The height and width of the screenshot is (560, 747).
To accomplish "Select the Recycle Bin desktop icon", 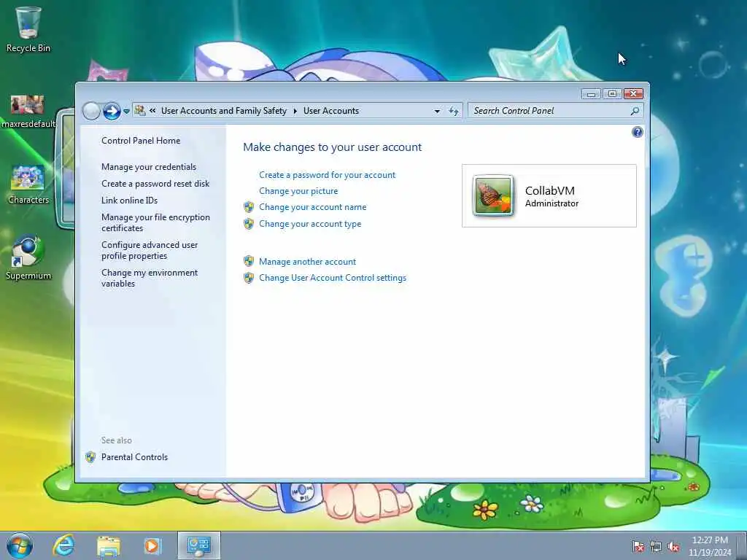I will point(28,29).
